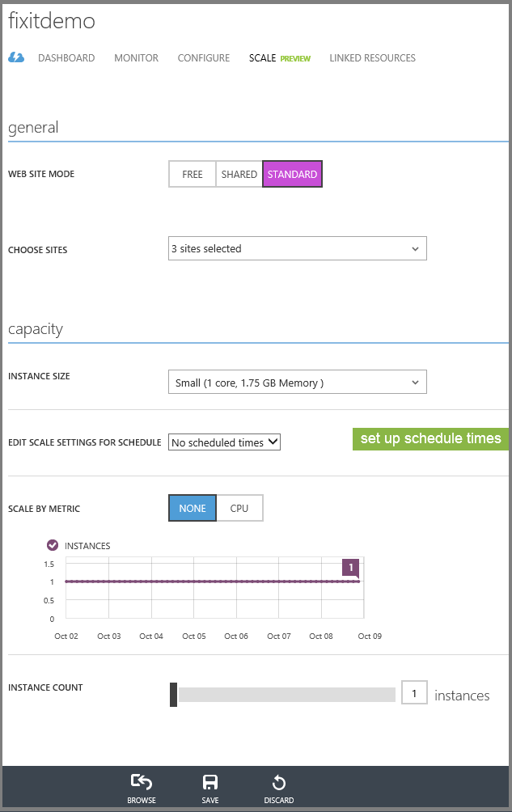Click the instance value marker on chart
The height and width of the screenshot is (812, 512).
pyautogui.click(x=351, y=568)
